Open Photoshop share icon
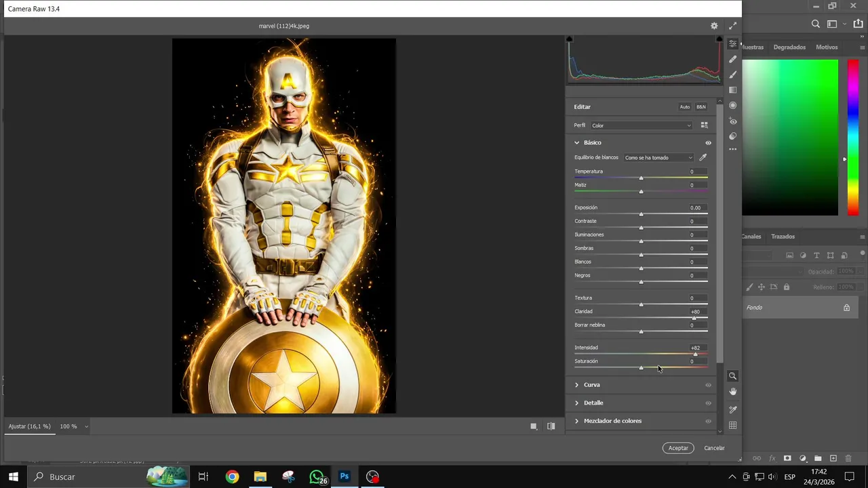 point(858,24)
